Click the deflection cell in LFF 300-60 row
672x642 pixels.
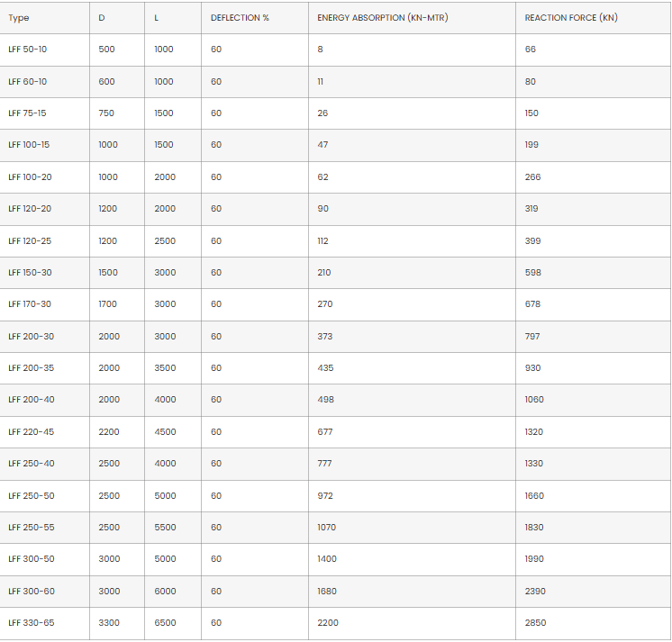(216, 592)
